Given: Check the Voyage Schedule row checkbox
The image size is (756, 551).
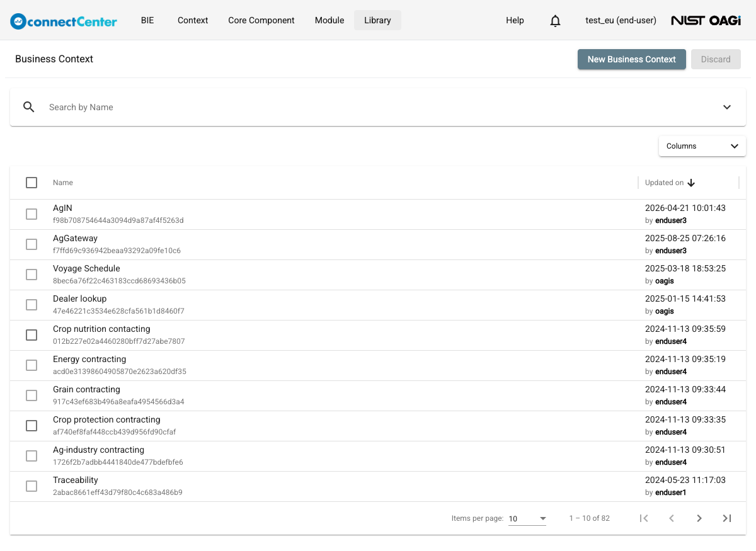Looking at the screenshot, I should point(31,275).
